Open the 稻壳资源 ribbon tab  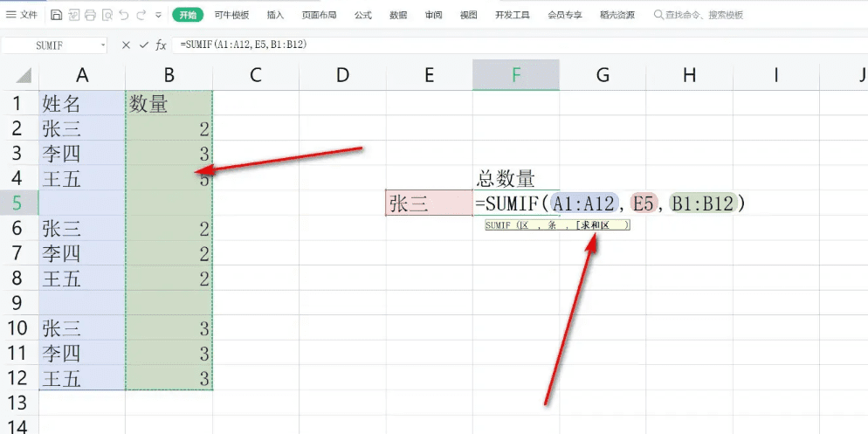point(617,15)
